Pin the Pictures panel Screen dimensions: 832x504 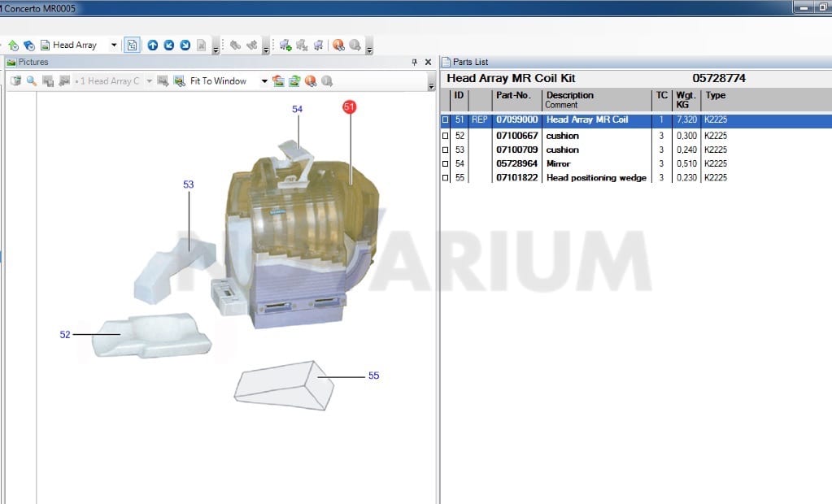coord(415,62)
